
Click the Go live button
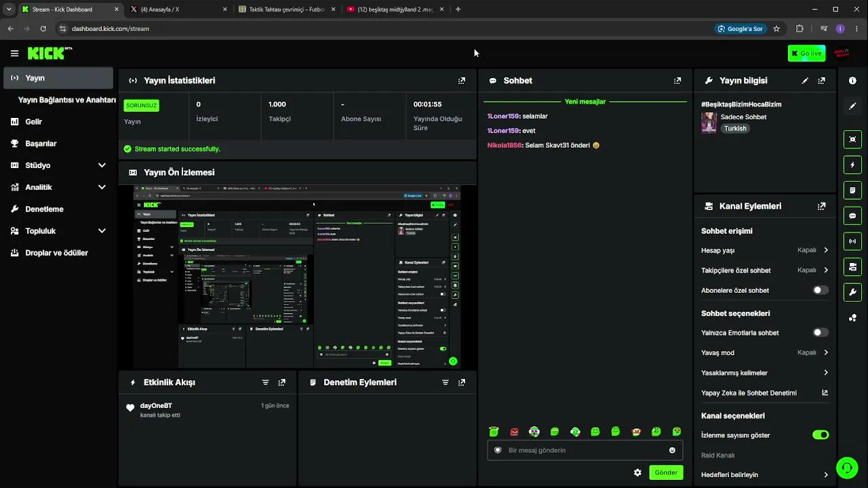tap(806, 53)
